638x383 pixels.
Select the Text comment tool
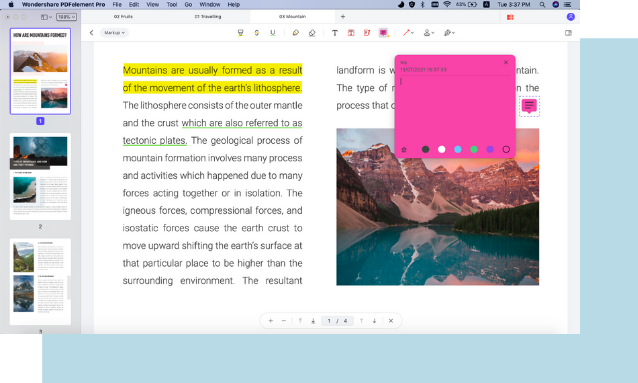coord(334,33)
